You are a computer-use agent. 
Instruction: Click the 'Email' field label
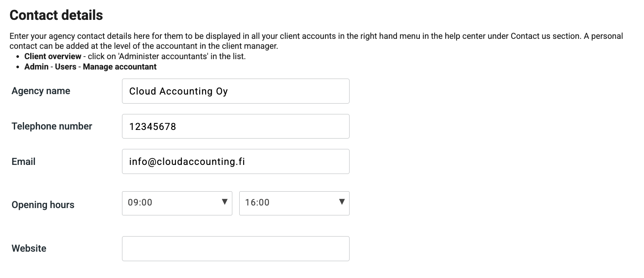pos(24,162)
